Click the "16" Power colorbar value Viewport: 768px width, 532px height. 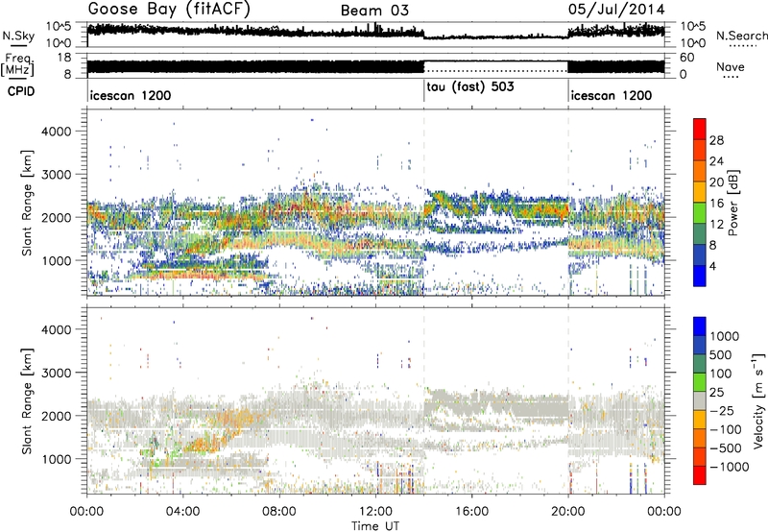(x=716, y=204)
